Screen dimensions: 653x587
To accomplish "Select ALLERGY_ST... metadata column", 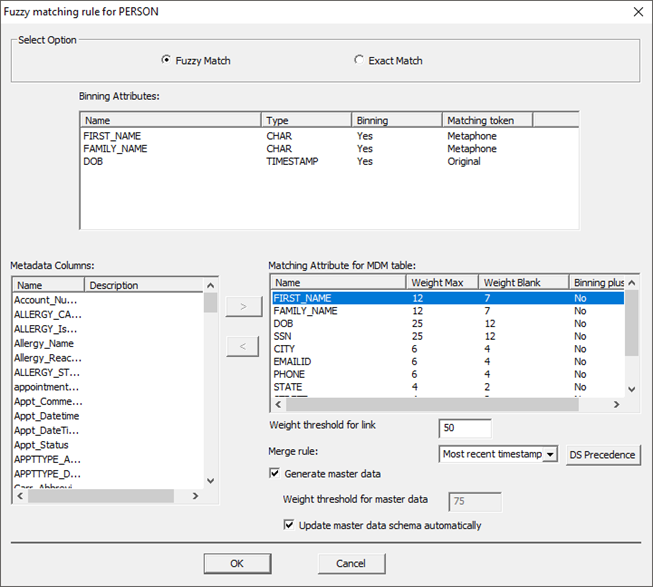I will [47, 372].
